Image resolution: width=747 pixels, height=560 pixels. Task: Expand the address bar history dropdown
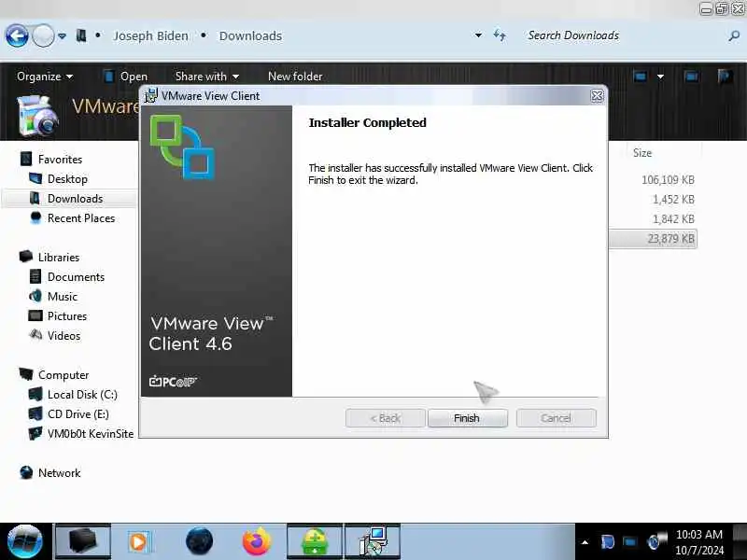click(x=478, y=35)
